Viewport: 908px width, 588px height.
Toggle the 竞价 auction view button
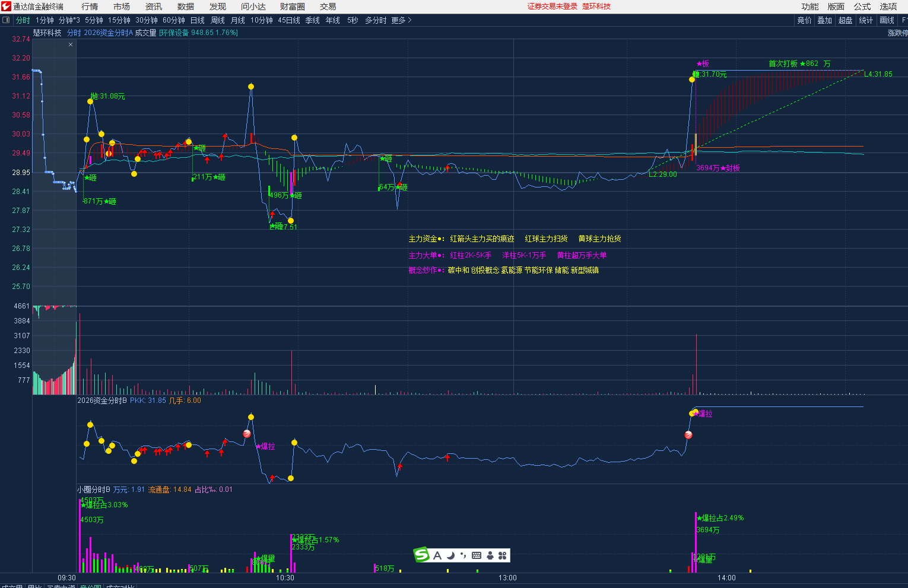tap(804, 20)
